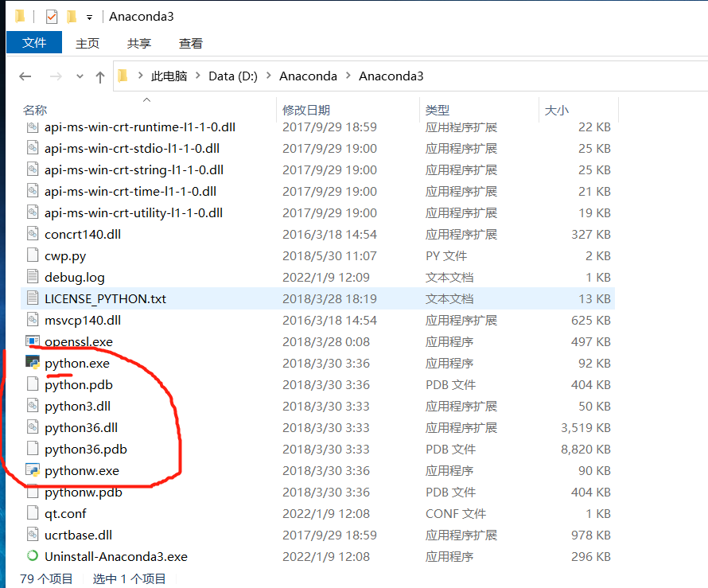Click the api-ms-win-crt-stdio dll icon
The height and width of the screenshot is (588, 708).
pos(33,148)
